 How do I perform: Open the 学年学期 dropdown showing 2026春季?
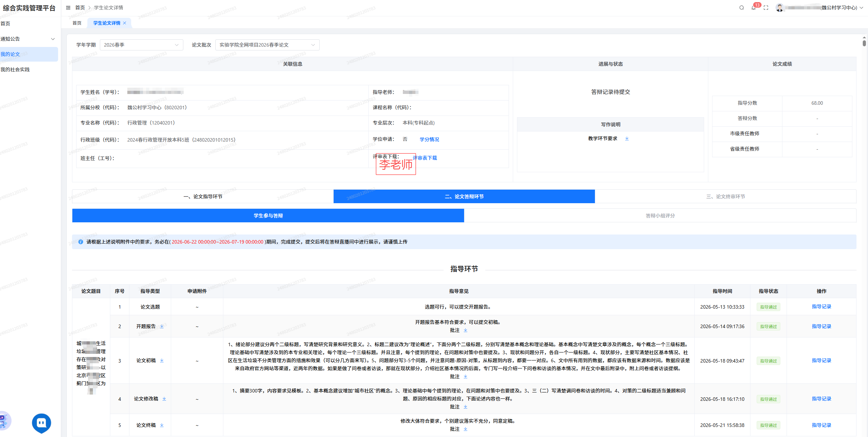coord(141,45)
